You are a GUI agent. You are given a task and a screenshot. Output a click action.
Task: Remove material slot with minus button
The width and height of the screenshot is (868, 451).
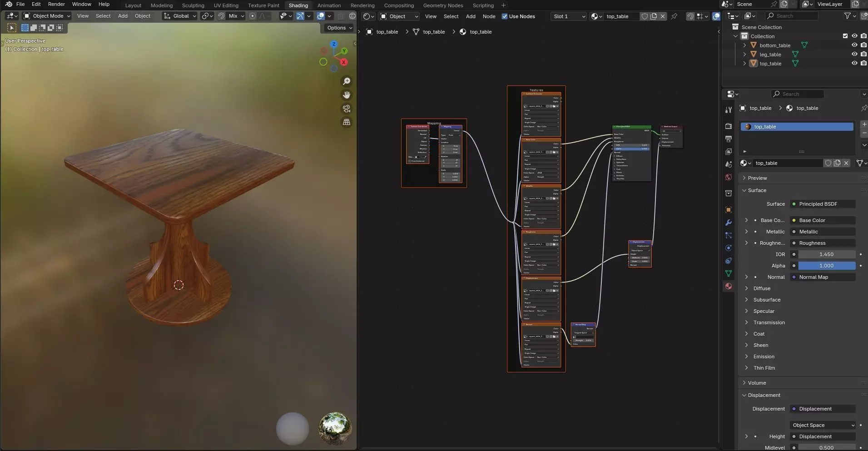coord(864,133)
